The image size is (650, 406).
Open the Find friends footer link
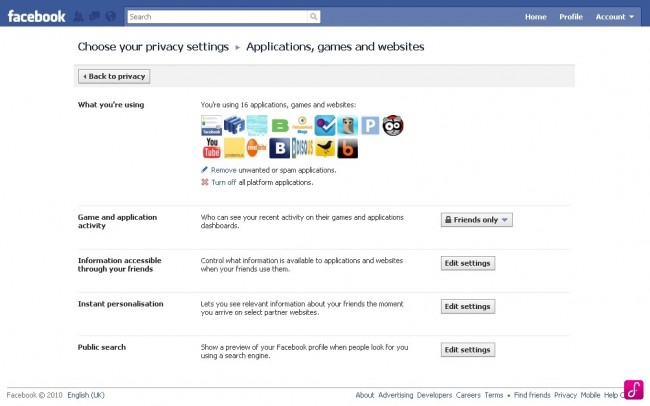coord(532,395)
